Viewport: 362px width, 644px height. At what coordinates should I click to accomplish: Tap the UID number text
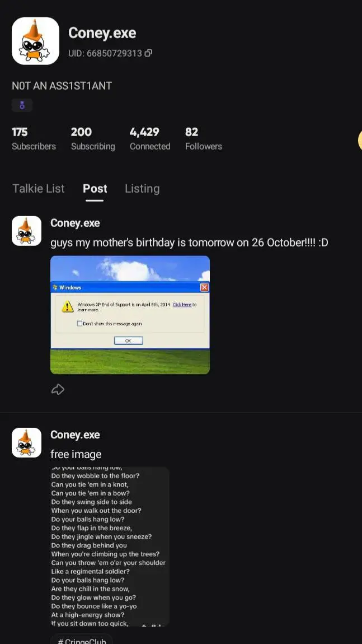105,53
